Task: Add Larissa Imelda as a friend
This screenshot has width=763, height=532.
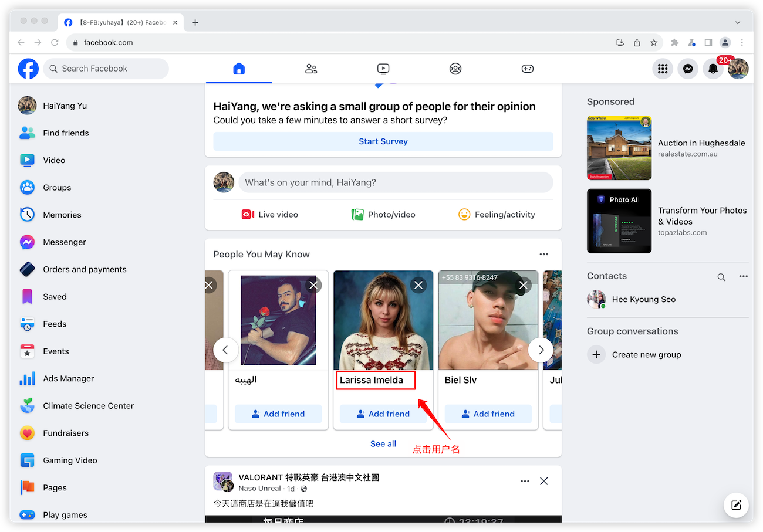Action: click(x=383, y=414)
